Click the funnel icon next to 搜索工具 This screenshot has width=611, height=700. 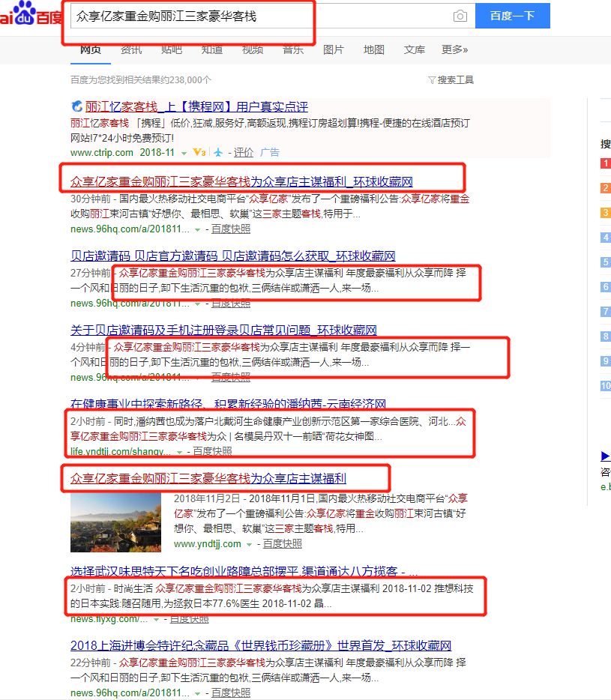pos(432,80)
